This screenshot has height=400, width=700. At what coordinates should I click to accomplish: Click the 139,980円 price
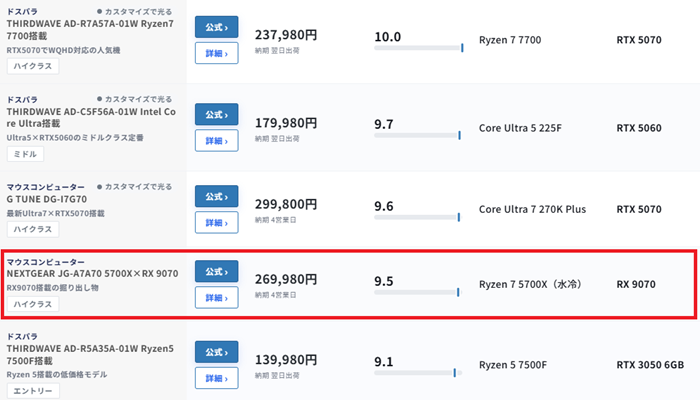tap(286, 359)
